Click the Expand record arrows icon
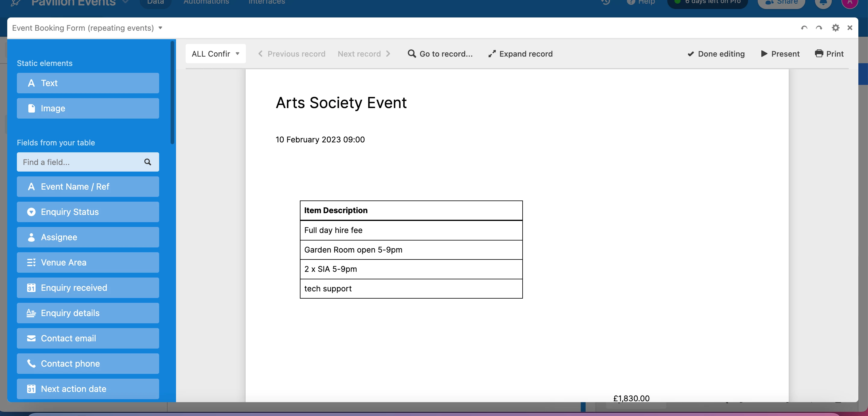 coord(492,54)
